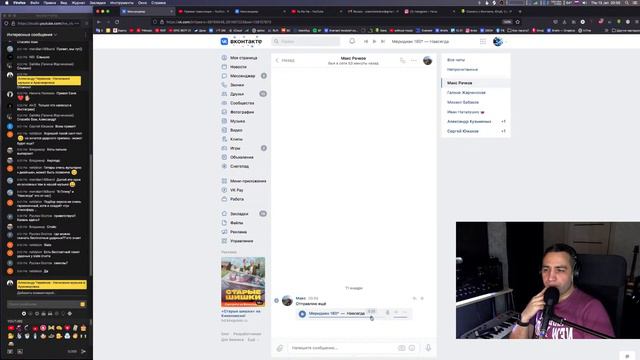
Task: Open Инструменты menu in macOS menu bar
Action: [122, 2]
